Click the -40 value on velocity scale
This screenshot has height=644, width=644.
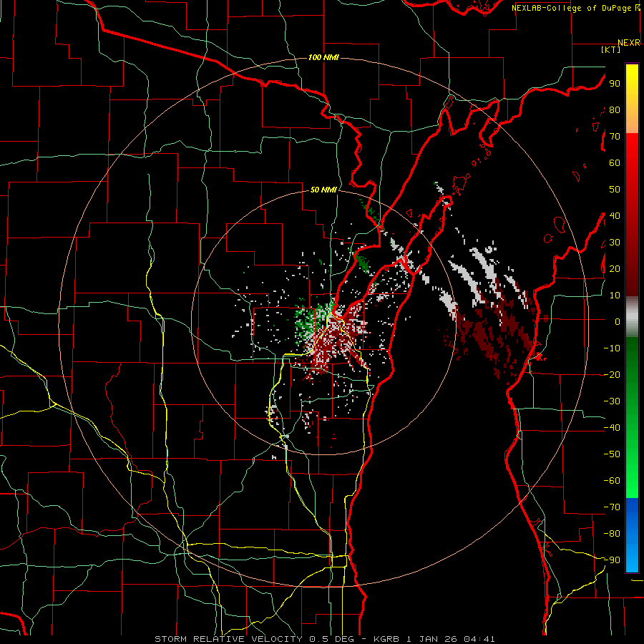pyautogui.click(x=613, y=428)
